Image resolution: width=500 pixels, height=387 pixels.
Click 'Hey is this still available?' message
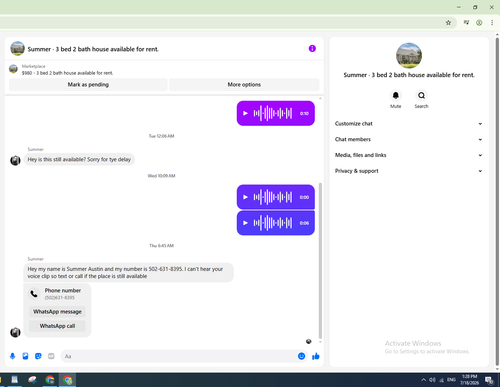[x=79, y=159]
